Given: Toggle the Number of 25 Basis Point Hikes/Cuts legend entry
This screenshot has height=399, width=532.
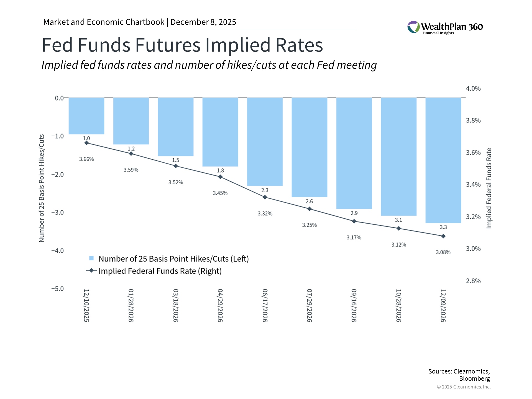Looking at the screenshot, I should click(x=173, y=259).
